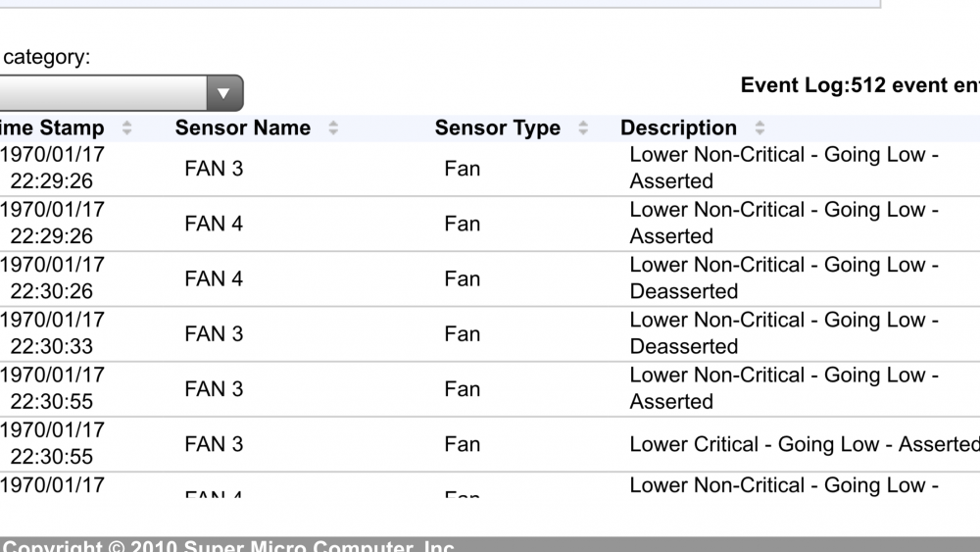
Task: Sort by Sensor Name arrows icon
Action: (x=333, y=128)
